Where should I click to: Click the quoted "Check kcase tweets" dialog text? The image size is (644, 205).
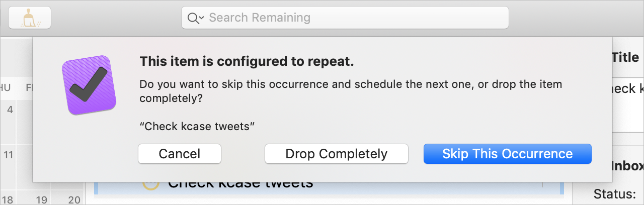tap(197, 126)
